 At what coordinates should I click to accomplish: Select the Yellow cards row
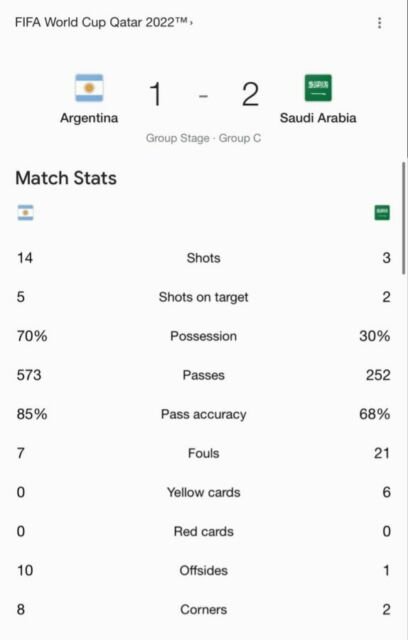pyautogui.click(x=204, y=492)
